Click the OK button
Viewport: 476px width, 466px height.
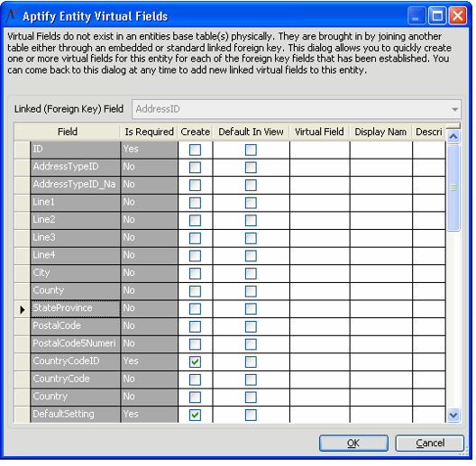(x=353, y=443)
